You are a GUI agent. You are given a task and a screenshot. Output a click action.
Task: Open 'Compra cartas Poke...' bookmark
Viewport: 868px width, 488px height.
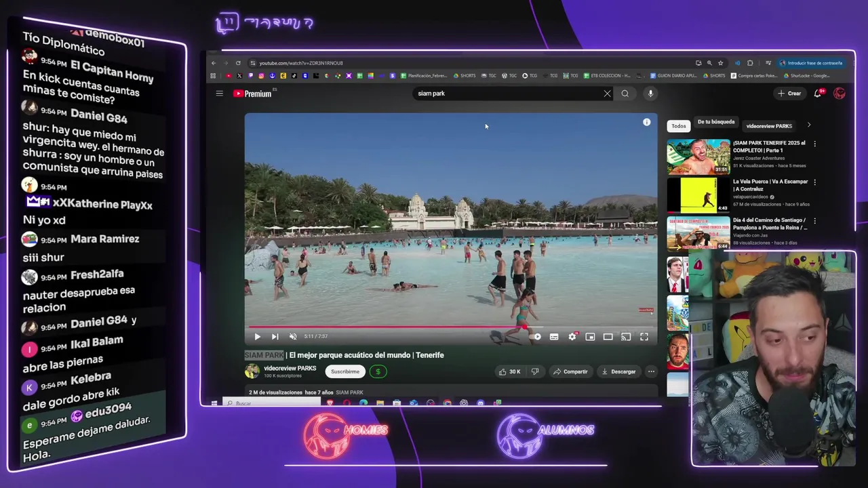pos(755,76)
